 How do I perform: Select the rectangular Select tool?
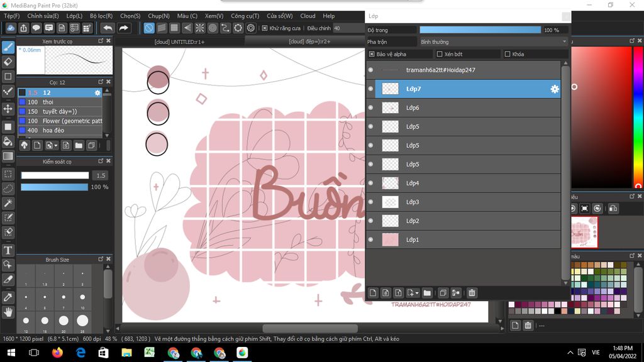8,174
